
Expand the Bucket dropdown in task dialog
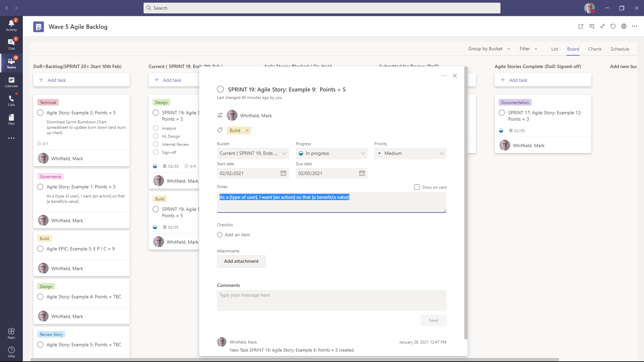[253, 153]
